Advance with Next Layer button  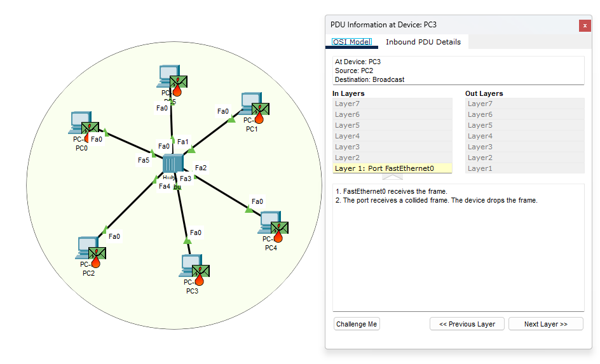point(546,324)
